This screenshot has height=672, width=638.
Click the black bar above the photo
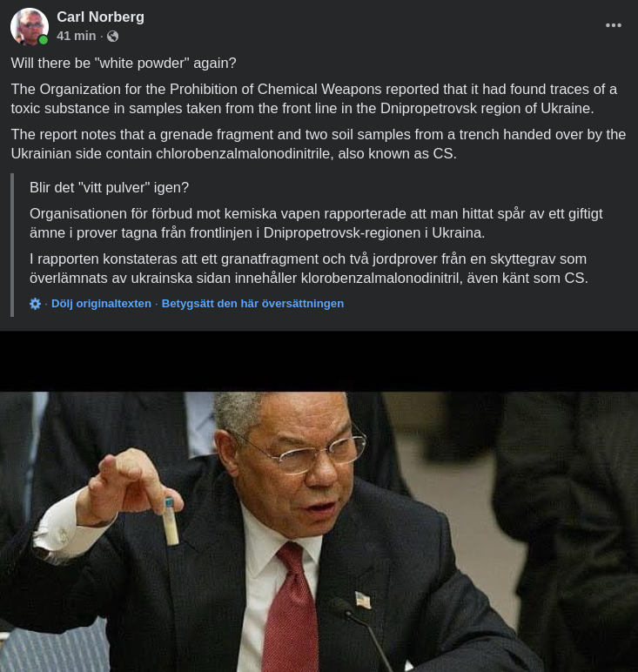point(319,361)
